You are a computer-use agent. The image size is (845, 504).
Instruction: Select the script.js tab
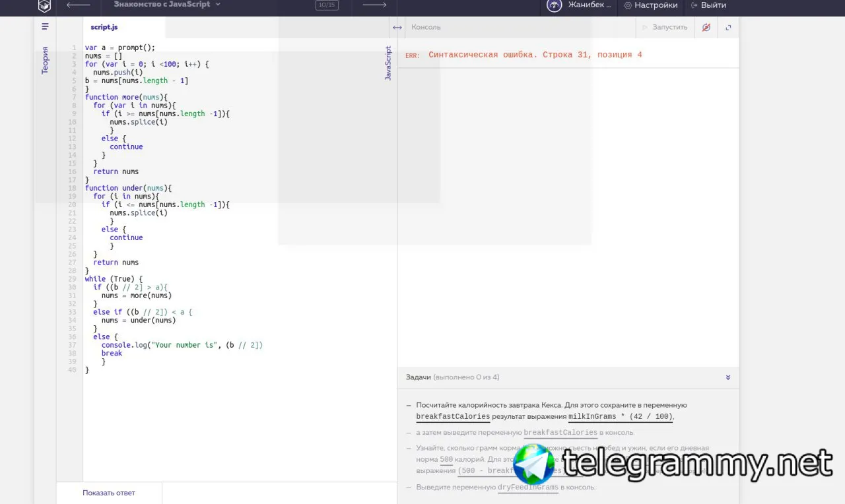click(104, 28)
